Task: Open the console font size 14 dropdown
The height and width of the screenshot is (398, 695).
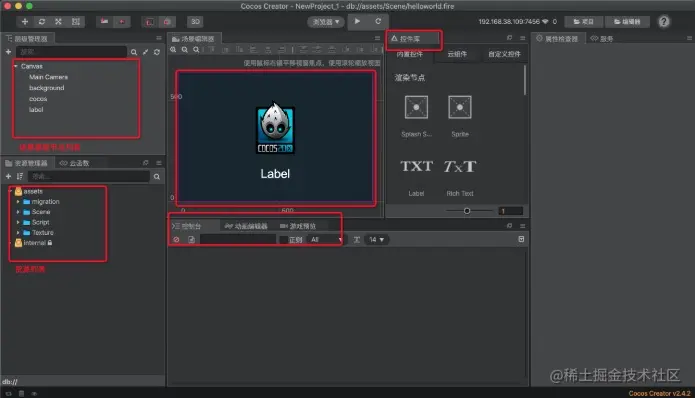Action: coord(376,240)
